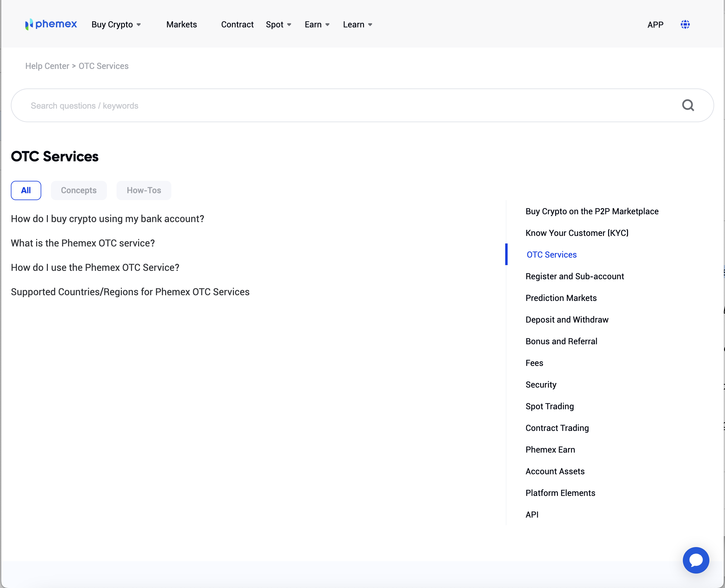The width and height of the screenshot is (725, 588).
Task: Select the How-Tos filter tab
Action: tap(144, 190)
